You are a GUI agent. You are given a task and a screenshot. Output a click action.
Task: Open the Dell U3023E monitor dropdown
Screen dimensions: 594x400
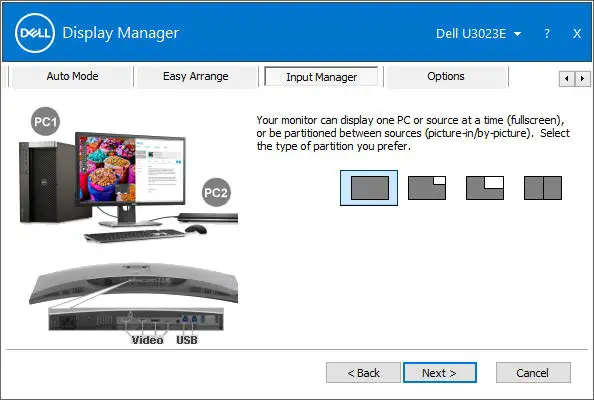click(478, 34)
